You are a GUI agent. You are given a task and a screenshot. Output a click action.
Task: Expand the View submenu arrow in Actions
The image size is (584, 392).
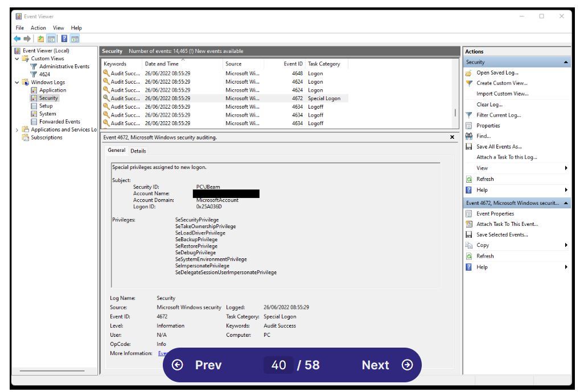pos(566,168)
